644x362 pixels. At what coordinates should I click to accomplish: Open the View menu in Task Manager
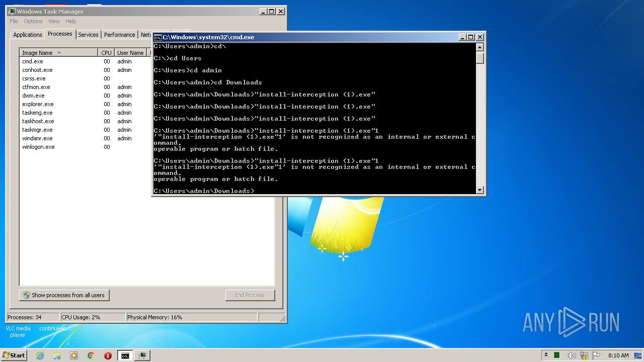pos(54,21)
